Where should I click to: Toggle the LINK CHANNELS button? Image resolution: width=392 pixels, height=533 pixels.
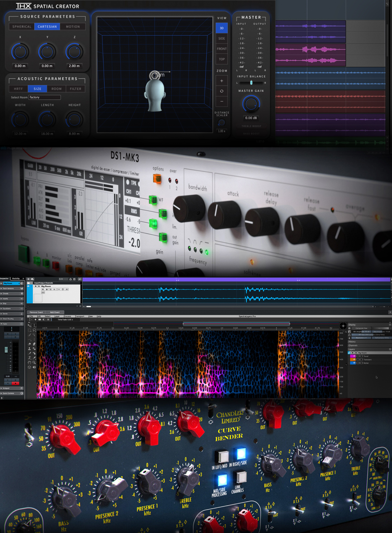click(x=240, y=477)
